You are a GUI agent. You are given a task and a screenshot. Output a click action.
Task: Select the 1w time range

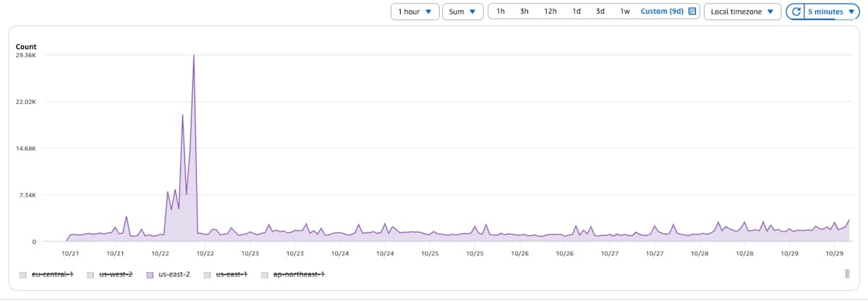(625, 12)
